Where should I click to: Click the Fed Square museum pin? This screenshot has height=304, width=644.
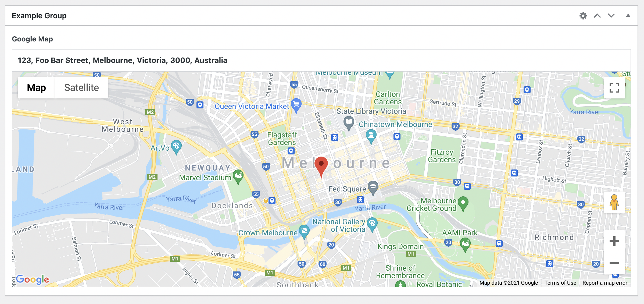(373, 188)
